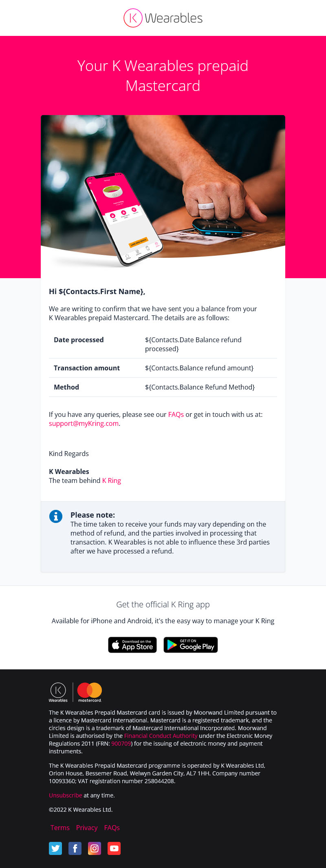Open the Twitter social icon
Image resolution: width=326 pixels, height=868 pixels.
(x=55, y=848)
